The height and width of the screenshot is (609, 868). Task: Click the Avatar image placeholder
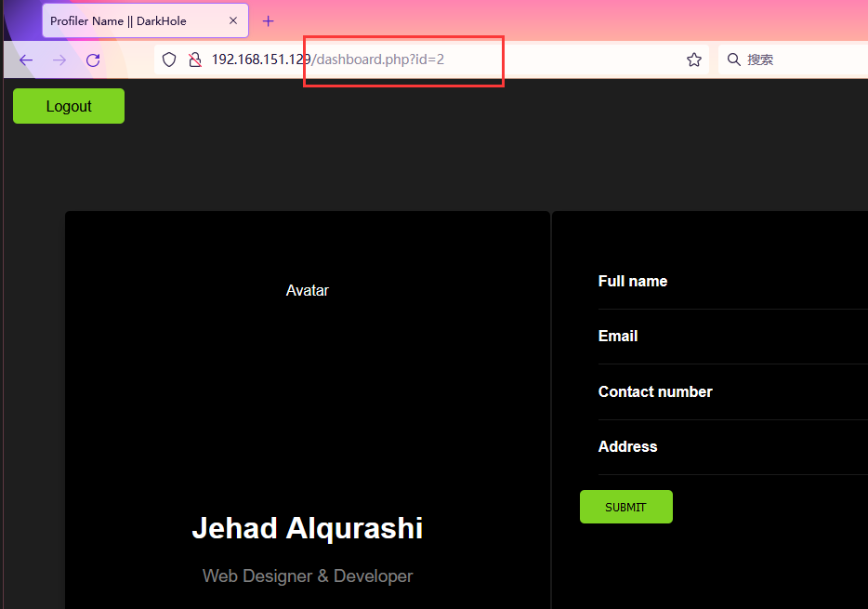[x=307, y=290]
